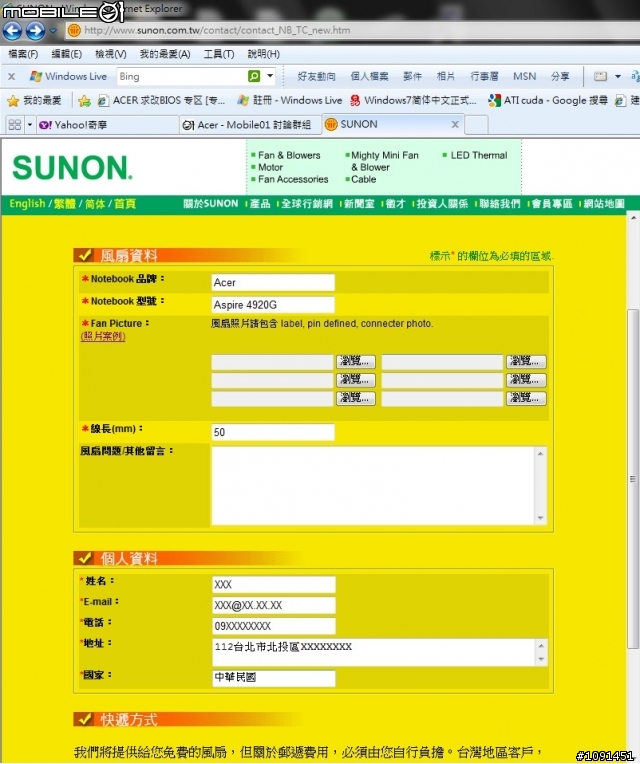Expand the tab list dropdown arrow
This screenshot has width=640, height=764.
point(30,125)
